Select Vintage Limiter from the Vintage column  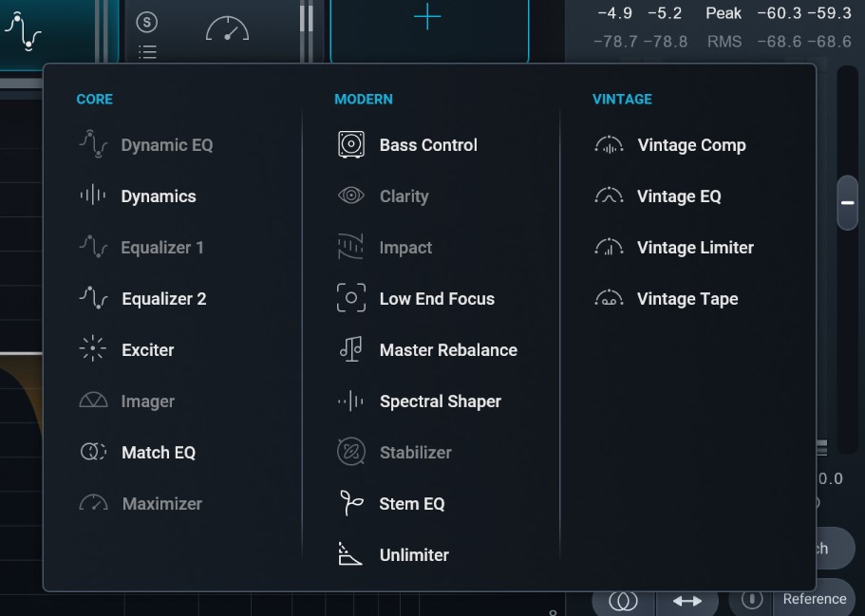(695, 248)
